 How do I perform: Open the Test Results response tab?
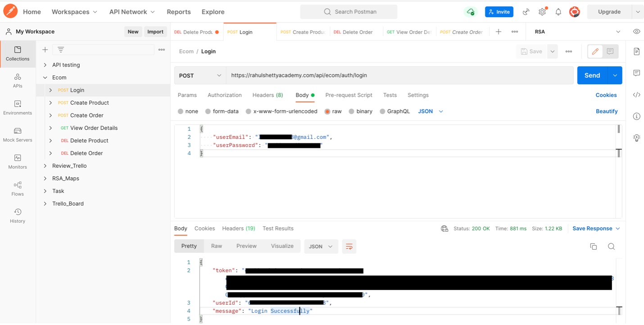click(x=278, y=229)
